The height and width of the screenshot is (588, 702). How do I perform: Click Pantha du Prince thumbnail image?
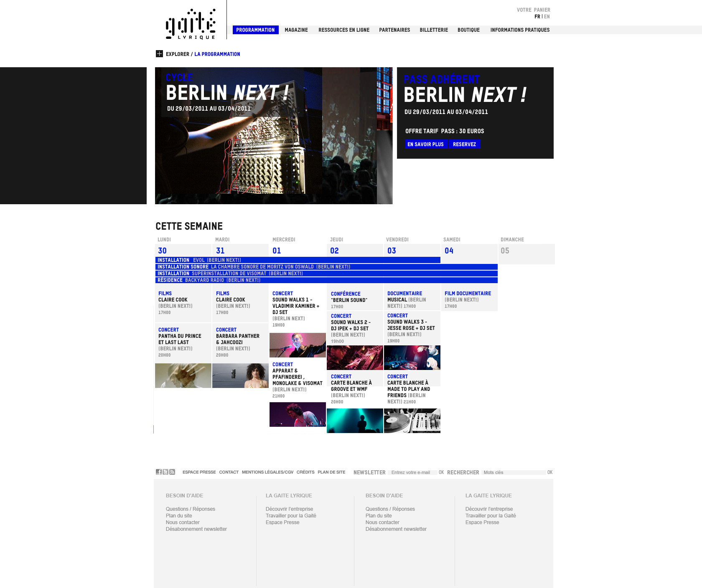[x=183, y=375]
